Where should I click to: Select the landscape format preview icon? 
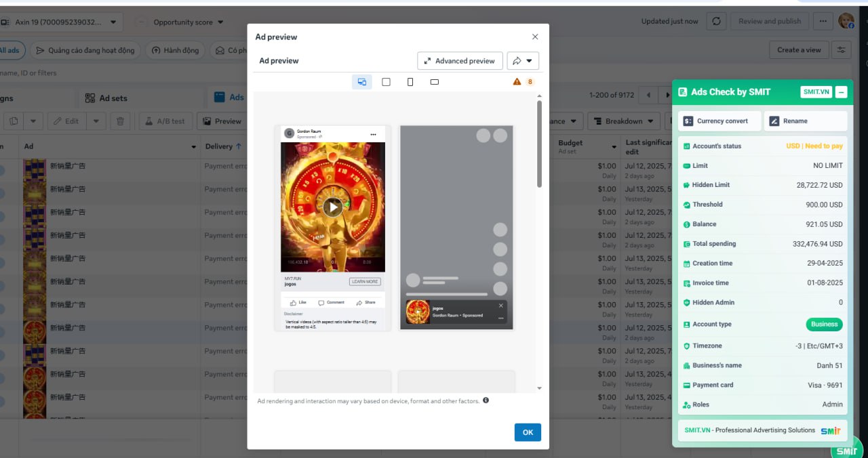[435, 82]
